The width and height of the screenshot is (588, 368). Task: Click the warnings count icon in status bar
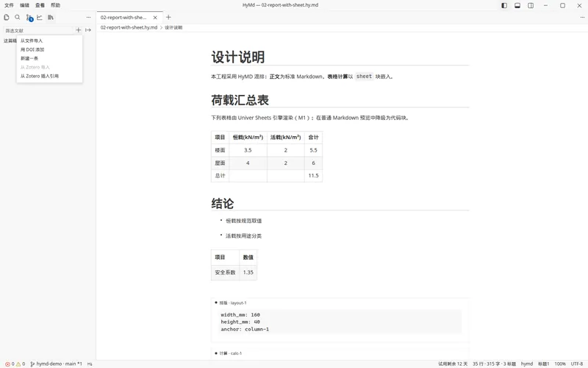coord(21,364)
